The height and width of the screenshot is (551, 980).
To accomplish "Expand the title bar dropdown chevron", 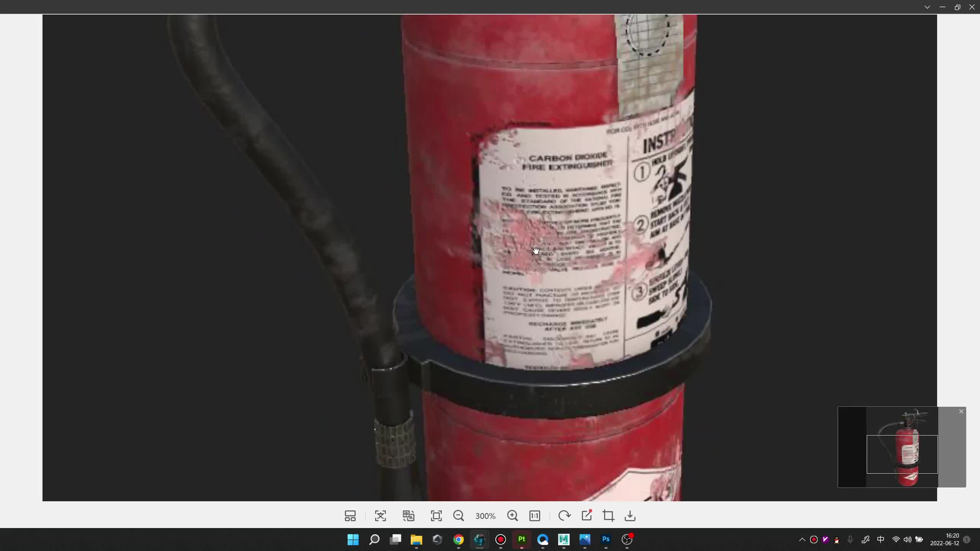I will tap(927, 7).
